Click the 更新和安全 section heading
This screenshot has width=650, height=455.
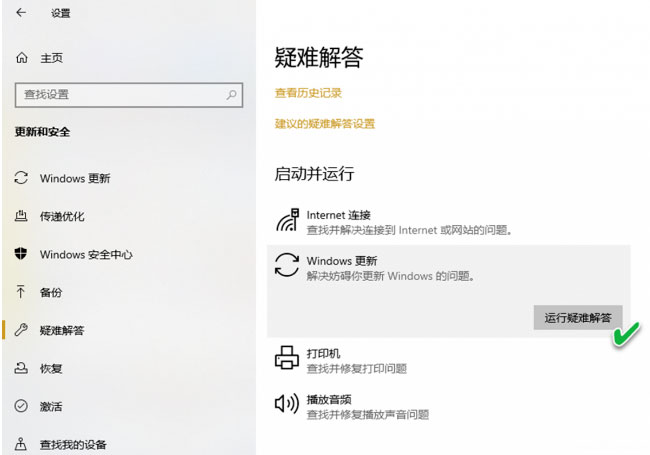pyautogui.click(x=42, y=132)
